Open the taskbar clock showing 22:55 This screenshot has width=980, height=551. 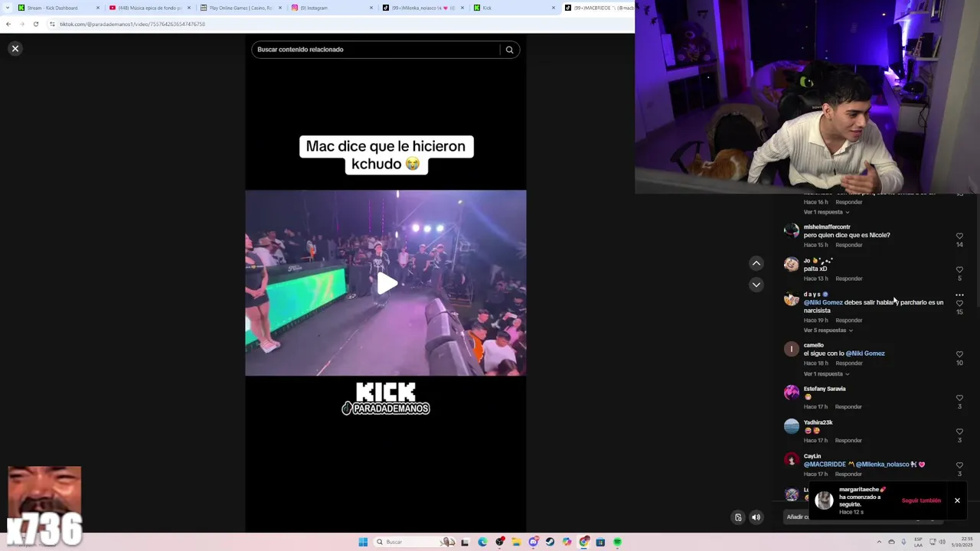[x=961, y=542]
